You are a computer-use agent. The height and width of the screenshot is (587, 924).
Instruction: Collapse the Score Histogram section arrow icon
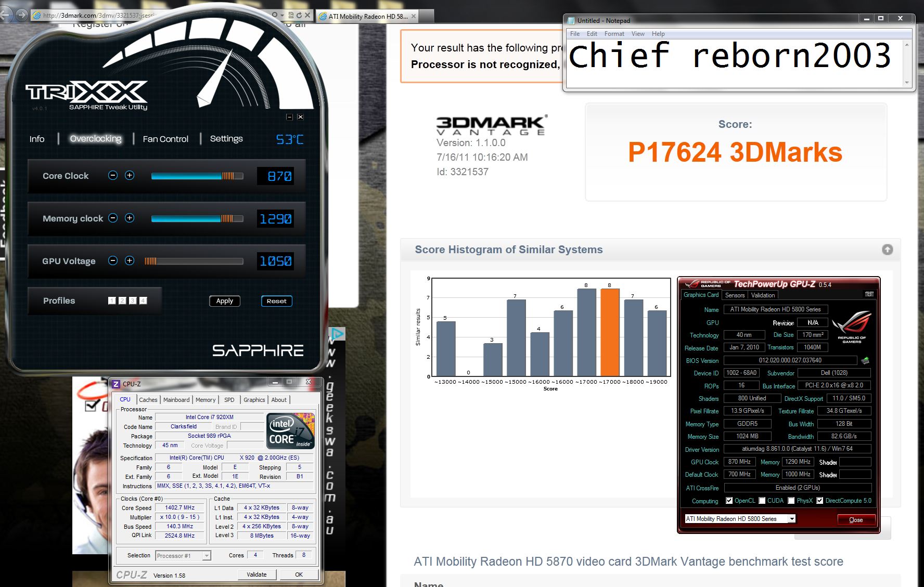coord(888,250)
